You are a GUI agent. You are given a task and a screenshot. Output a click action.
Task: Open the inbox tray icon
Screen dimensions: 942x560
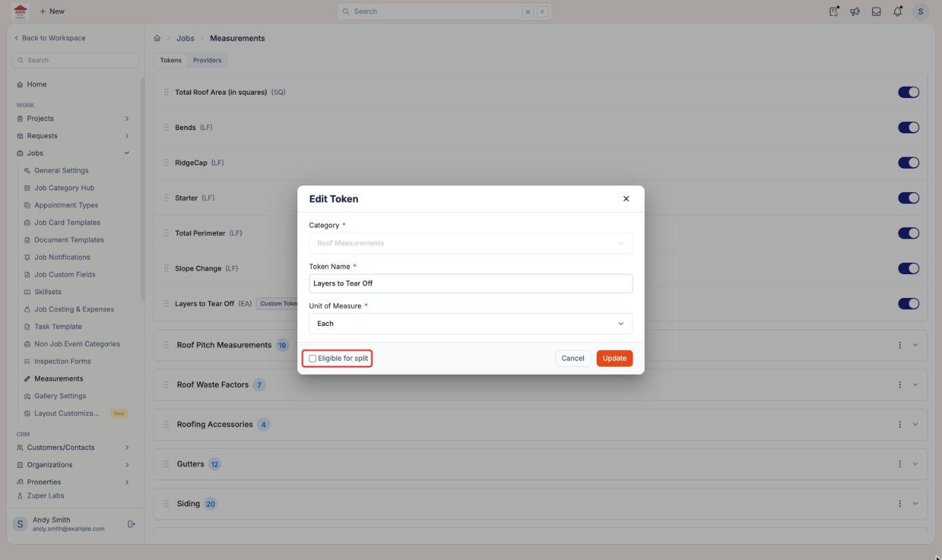pos(876,11)
